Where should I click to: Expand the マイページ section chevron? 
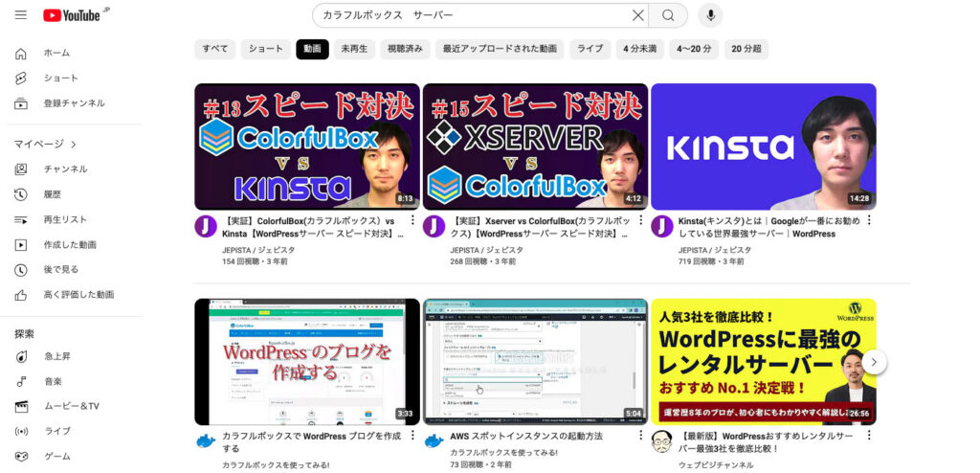(x=74, y=145)
